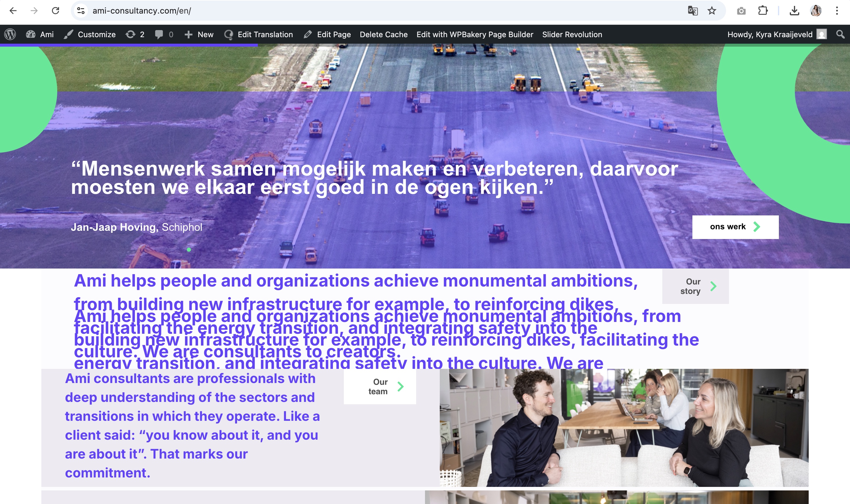Viewport: 850px width, 504px height.
Task: Click the user avatar in admin bar
Action: 821,34
